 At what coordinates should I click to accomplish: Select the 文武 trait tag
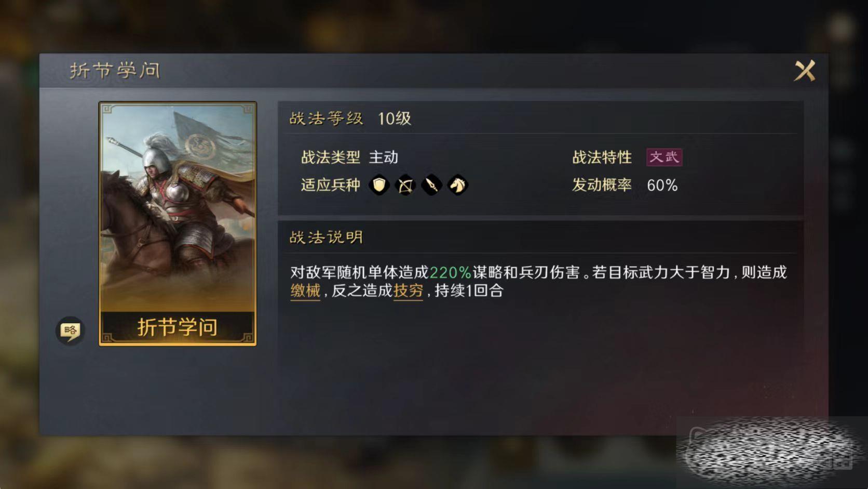coord(664,157)
